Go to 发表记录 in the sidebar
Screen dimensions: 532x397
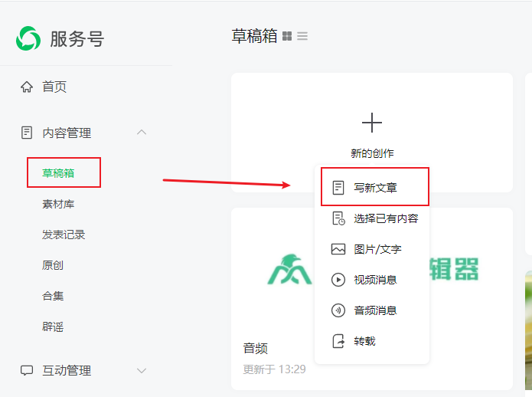64,235
